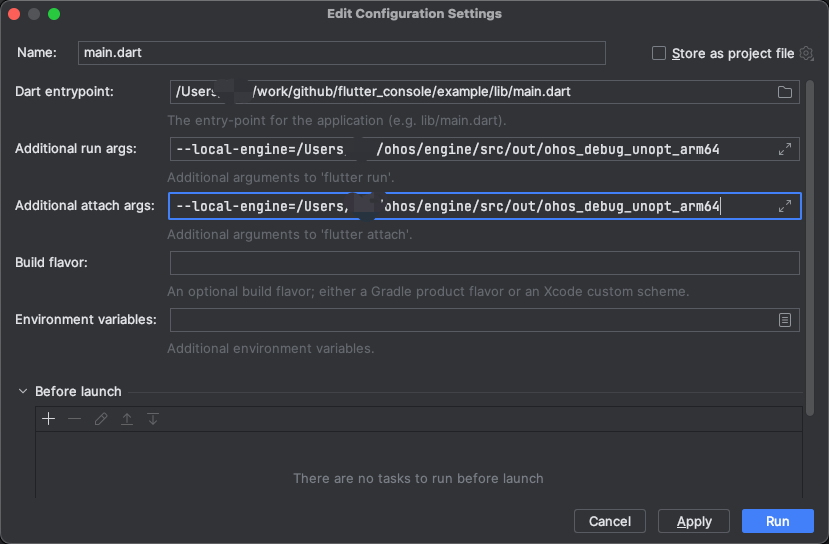Click the 'The entry-point for the application' hint
The width and height of the screenshot is (829, 544).
[x=337, y=121]
